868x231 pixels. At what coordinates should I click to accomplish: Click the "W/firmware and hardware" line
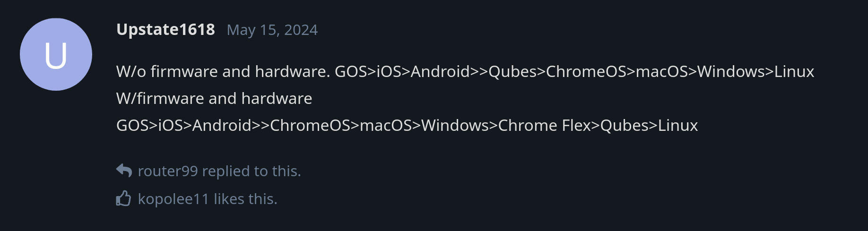(x=214, y=99)
